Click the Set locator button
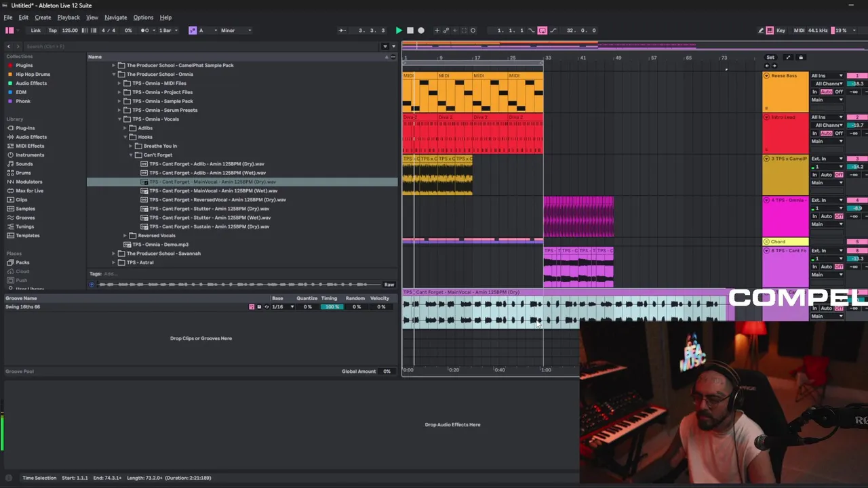The image size is (868, 488). (x=770, y=58)
